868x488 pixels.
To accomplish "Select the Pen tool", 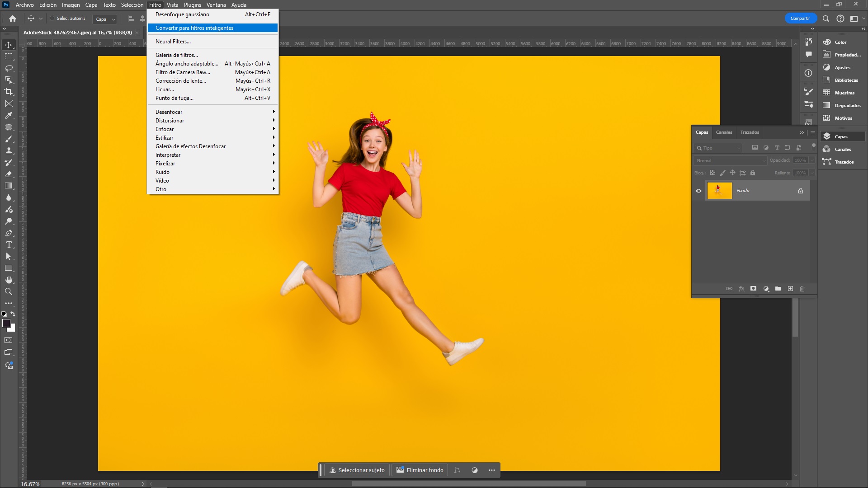I will [x=9, y=233].
